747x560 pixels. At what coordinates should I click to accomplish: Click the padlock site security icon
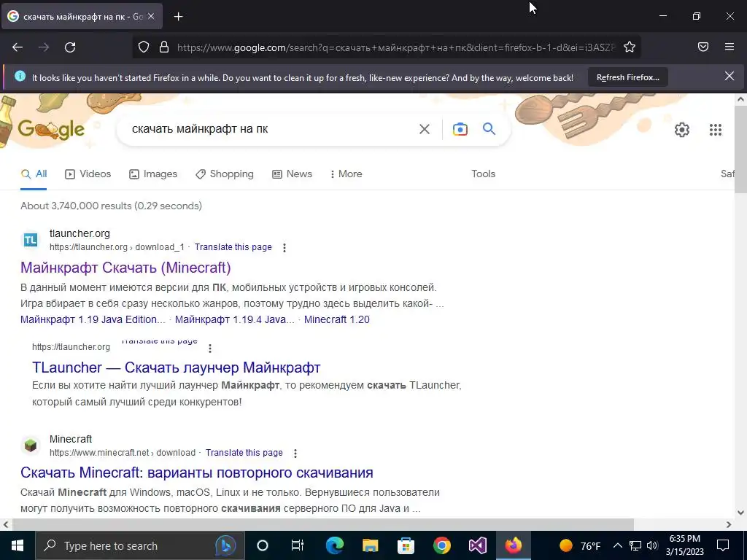[x=164, y=47]
